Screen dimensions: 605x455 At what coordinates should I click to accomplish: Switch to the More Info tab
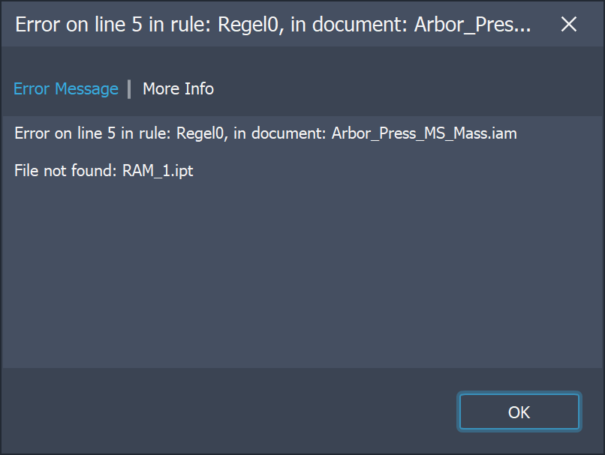[x=178, y=89]
